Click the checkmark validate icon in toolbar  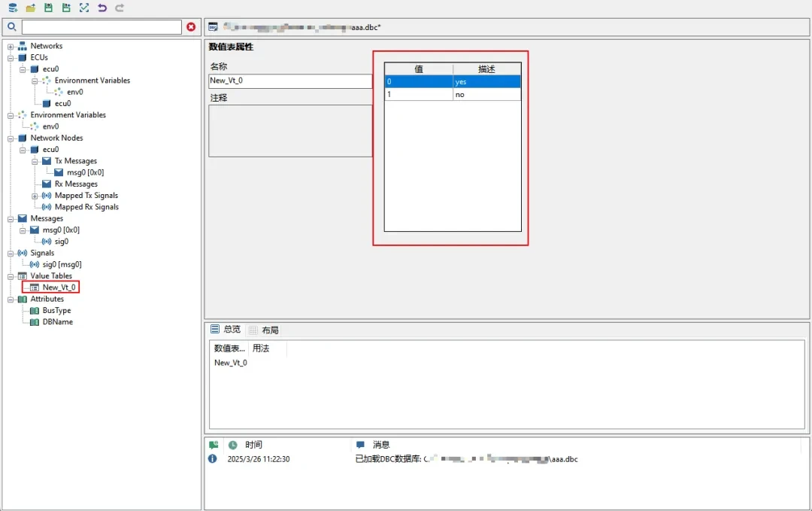(x=84, y=8)
